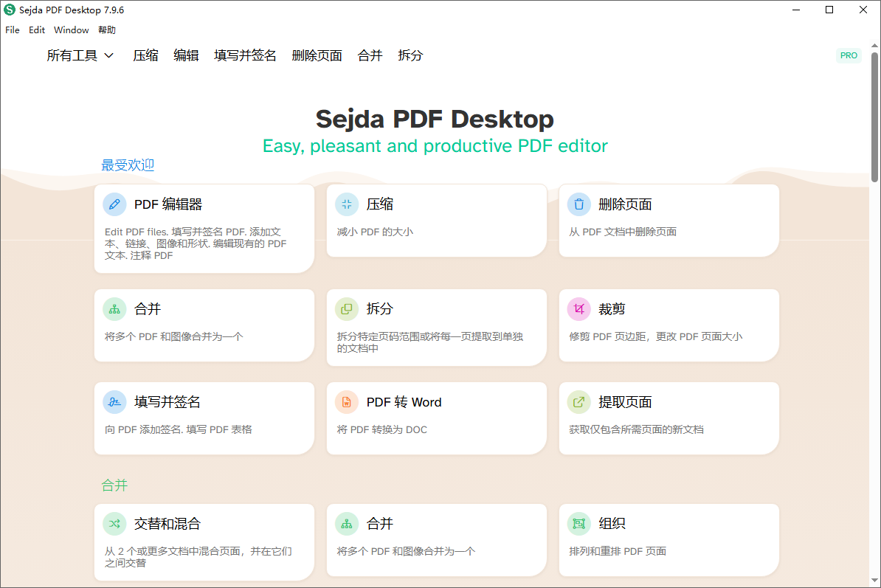The height and width of the screenshot is (588, 881).
Task: Click description text '减小 PDF 的大小'
Action: click(x=375, y=232)
